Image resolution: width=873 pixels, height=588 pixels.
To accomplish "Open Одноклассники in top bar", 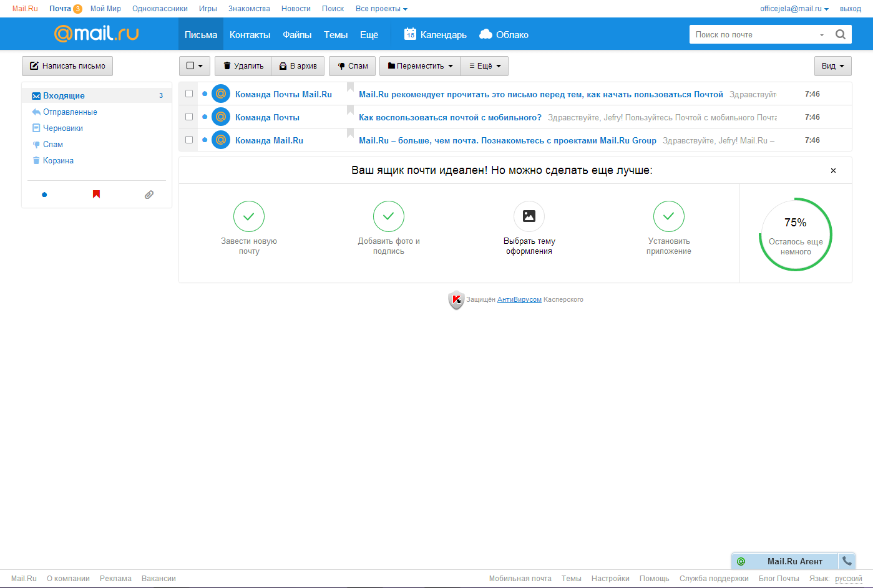I will tap(160, 9).
